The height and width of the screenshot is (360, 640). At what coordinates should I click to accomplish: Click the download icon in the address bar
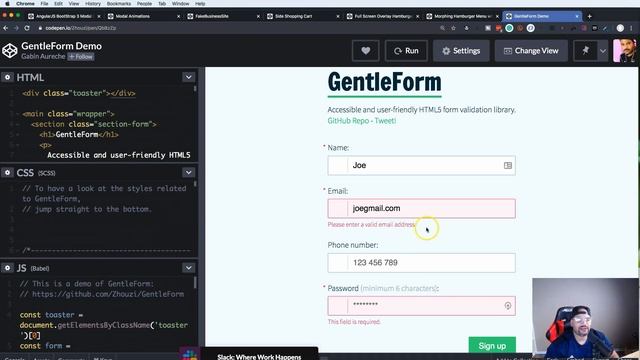pyautogui.click(x=466, y=28)
